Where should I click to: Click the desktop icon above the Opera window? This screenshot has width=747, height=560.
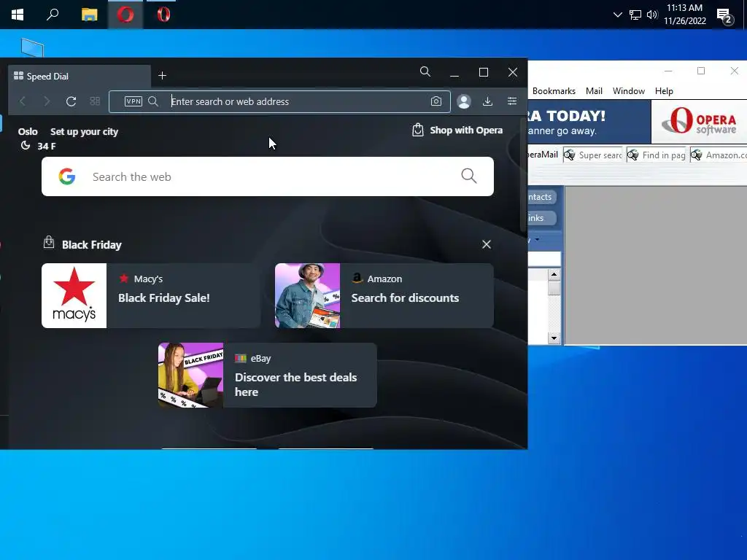[x=32, y=47]
